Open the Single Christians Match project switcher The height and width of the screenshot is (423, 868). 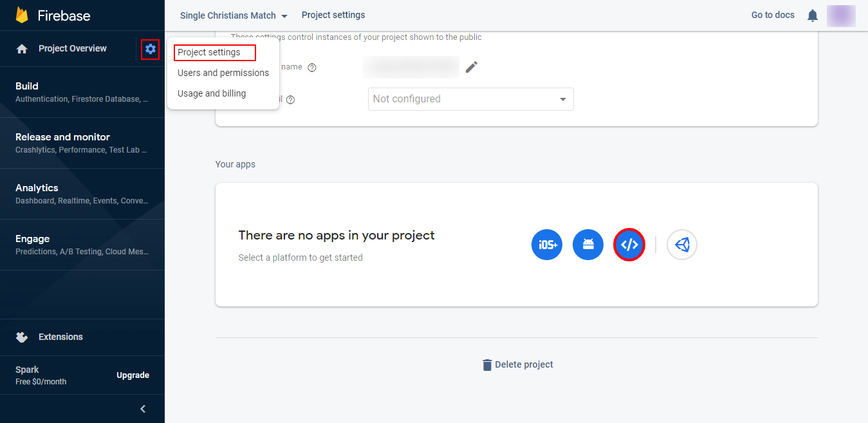point(234,15)
